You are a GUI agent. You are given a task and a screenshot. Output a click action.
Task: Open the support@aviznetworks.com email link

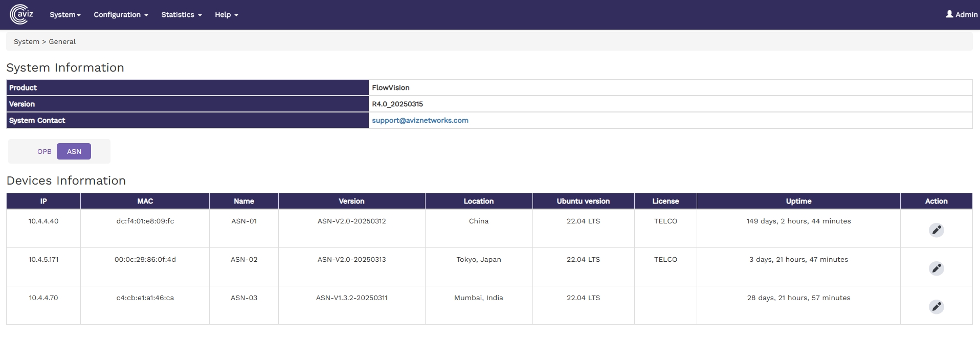pyautogui.click(x=420, y=120)
